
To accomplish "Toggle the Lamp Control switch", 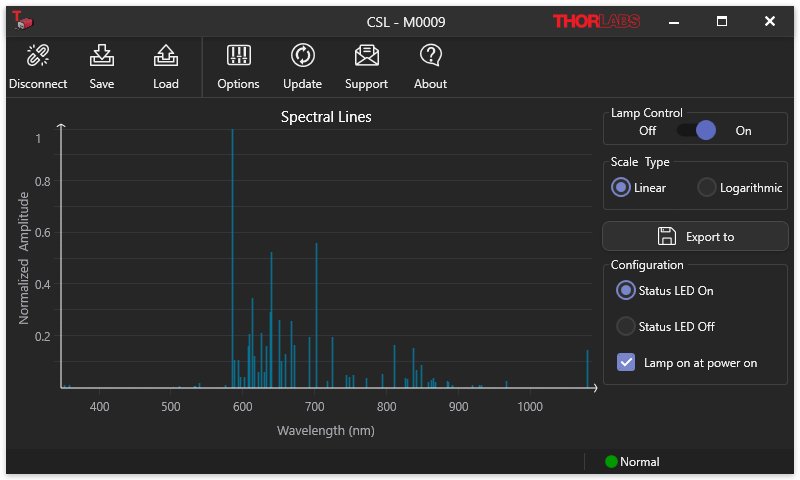I will point(696,131).
